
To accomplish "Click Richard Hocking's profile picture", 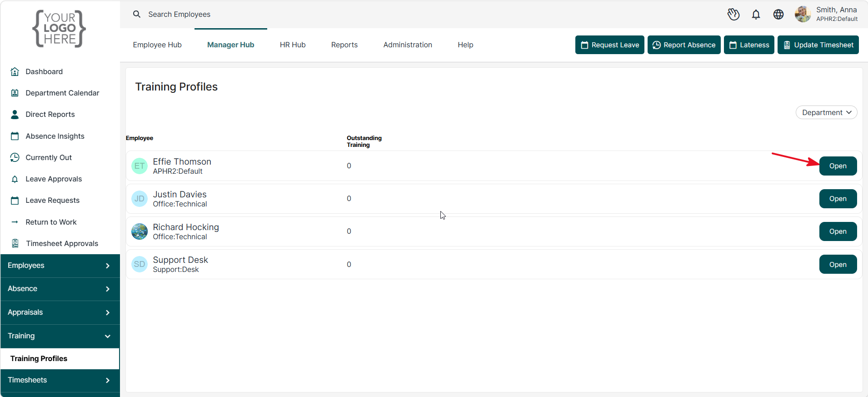I will (x=140, y=231).
